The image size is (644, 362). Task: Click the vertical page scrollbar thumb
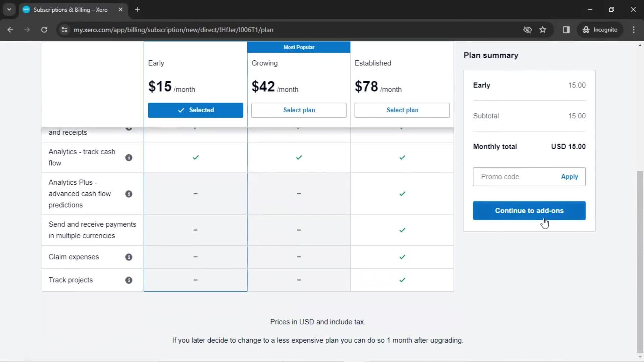[640, 261]
